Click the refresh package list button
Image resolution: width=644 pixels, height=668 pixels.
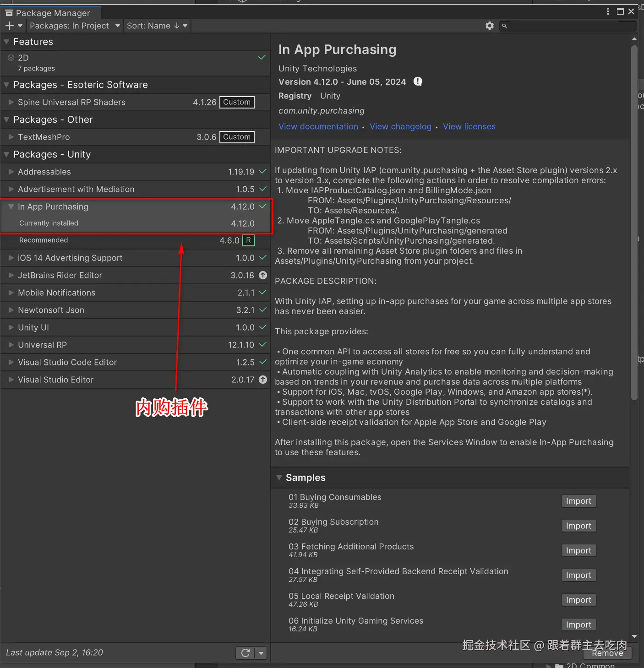[x=246, y=653]
